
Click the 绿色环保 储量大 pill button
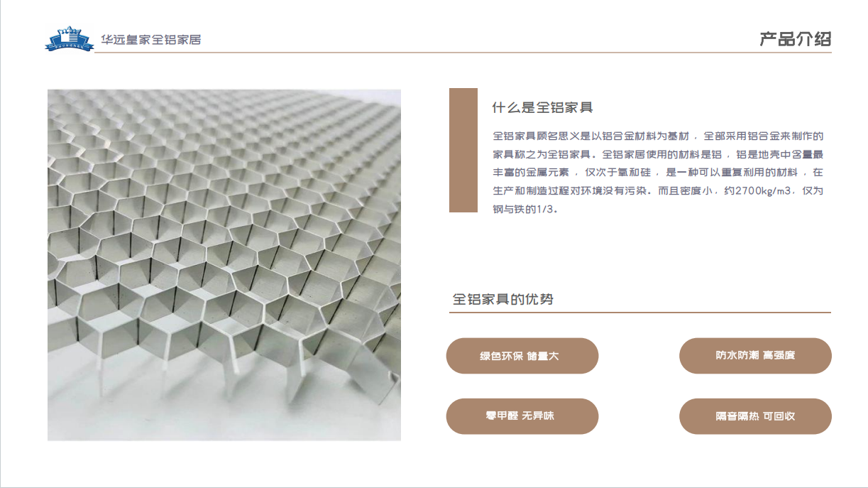(522, 356)
